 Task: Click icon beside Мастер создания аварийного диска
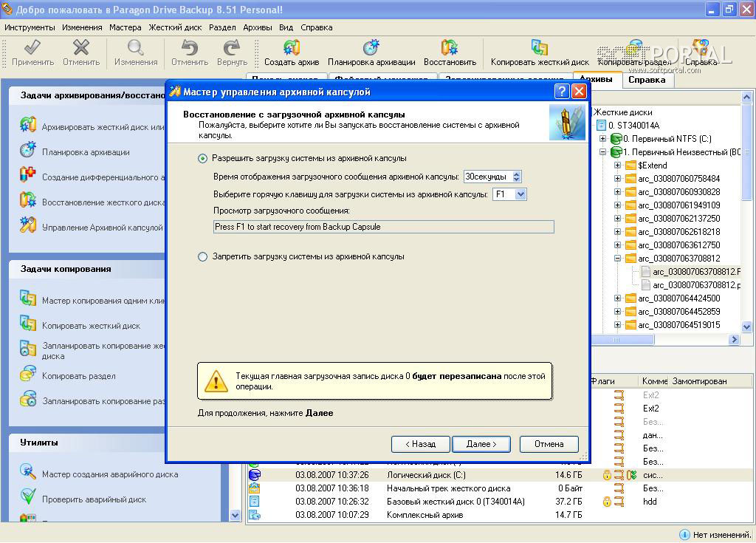click(x=28, y=471)
